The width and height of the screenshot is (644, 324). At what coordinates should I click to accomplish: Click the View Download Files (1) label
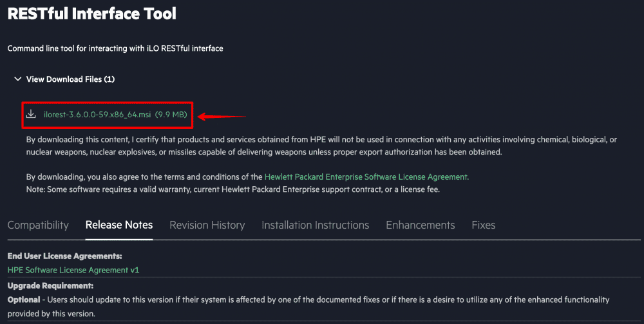pos(70,79)
